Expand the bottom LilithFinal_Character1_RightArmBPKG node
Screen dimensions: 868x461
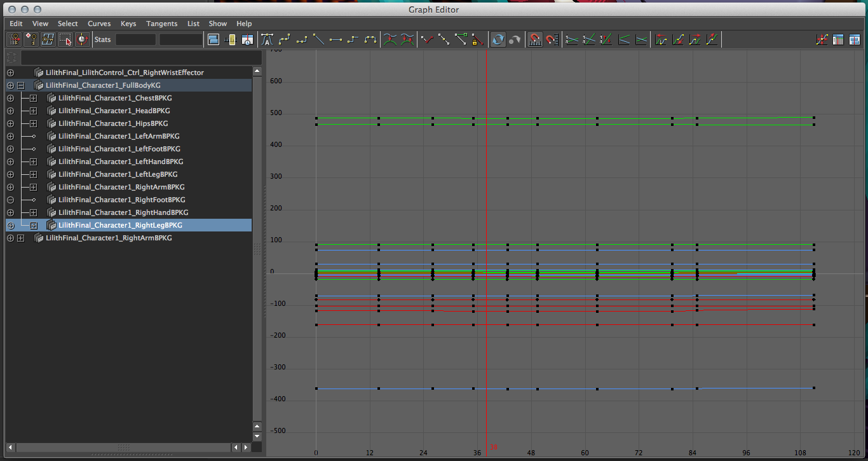pos(22,238)
